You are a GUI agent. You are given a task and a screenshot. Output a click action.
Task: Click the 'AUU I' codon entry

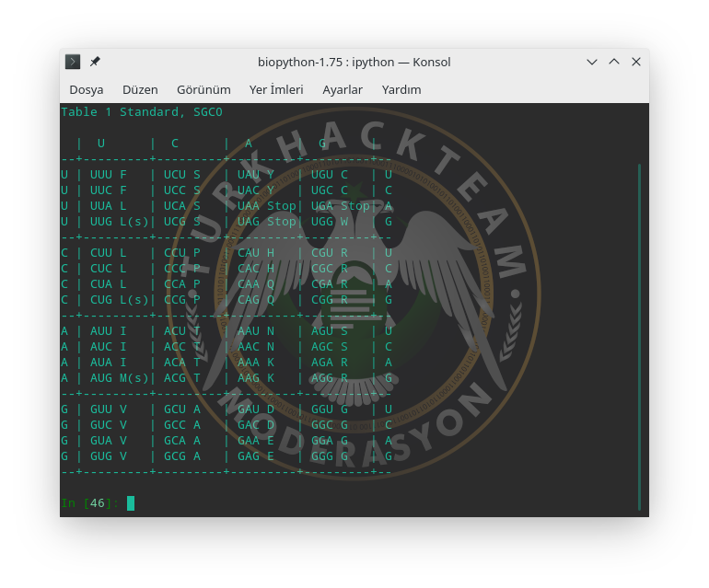[109, 331]
